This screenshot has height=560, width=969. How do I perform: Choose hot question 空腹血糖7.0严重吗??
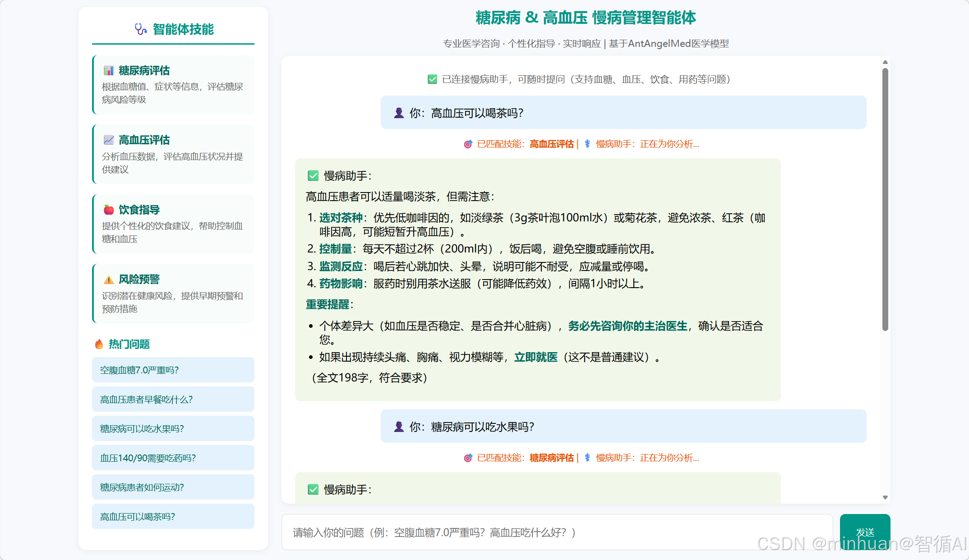pos(173,370)
